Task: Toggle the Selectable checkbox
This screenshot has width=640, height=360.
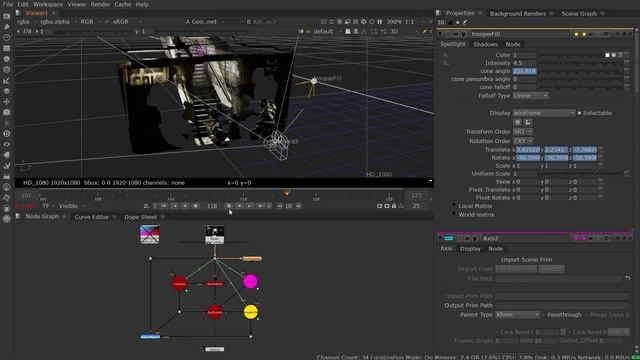Action: click(x=579, y=113)
